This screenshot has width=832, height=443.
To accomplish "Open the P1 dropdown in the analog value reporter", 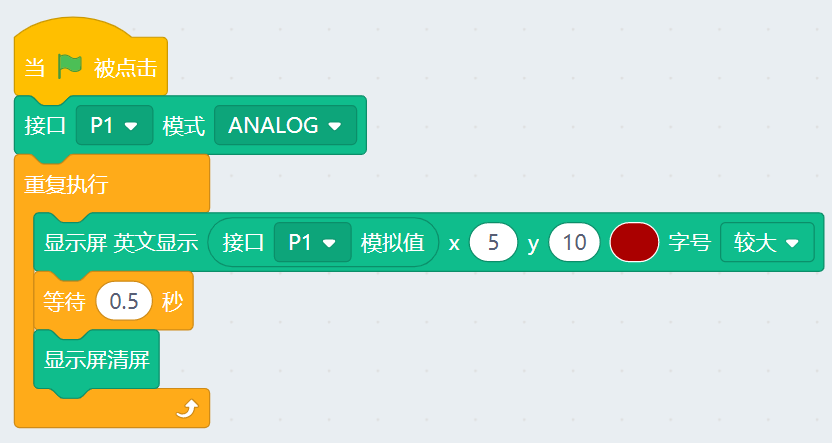I will click(x=313, y=242).
